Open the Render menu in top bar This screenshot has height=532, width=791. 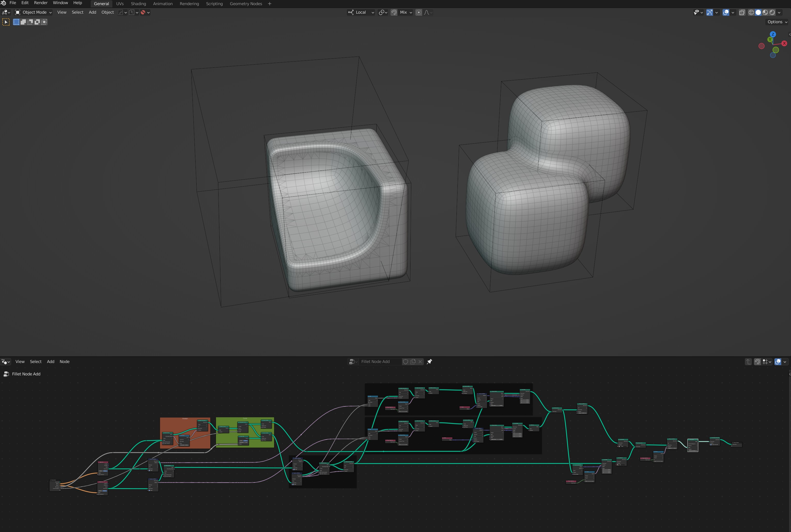[x=41, y=3]
